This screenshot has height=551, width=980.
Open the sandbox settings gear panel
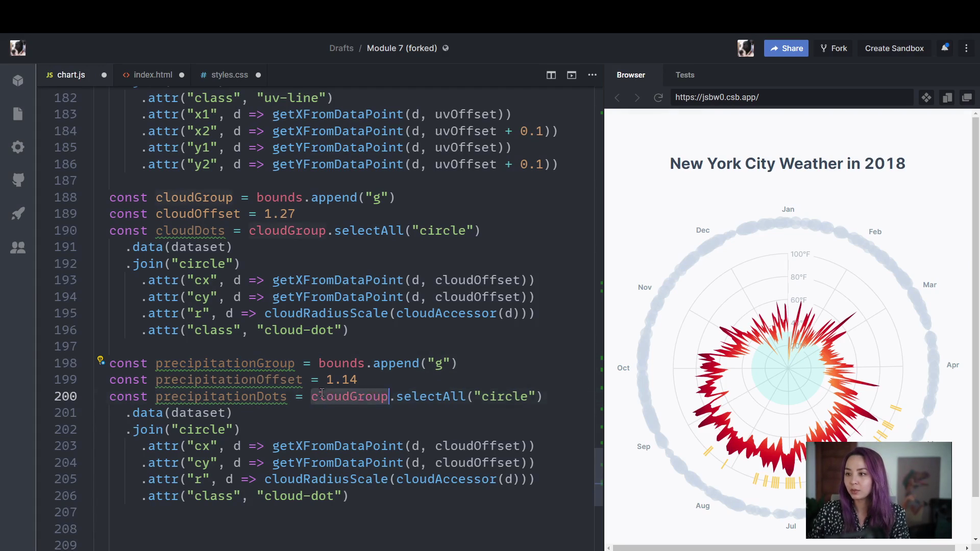[18, 147]
